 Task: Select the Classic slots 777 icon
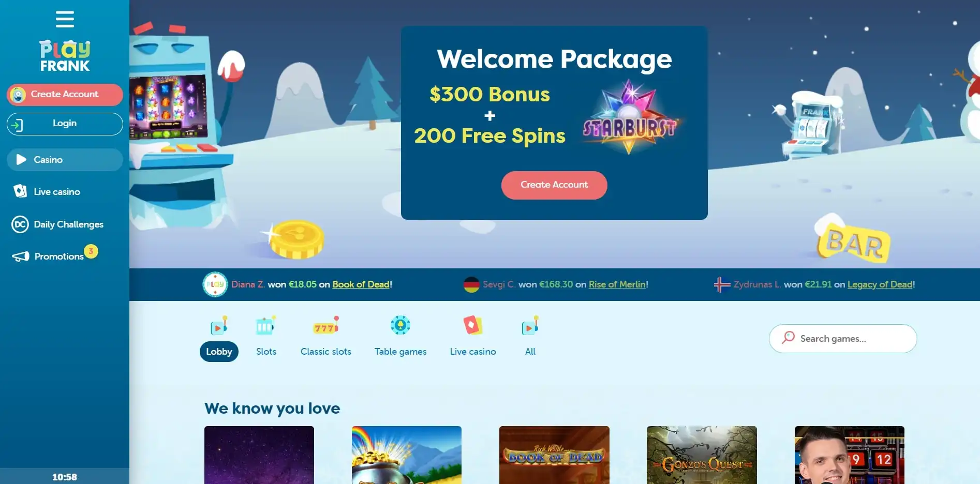[x=326, y=326]
